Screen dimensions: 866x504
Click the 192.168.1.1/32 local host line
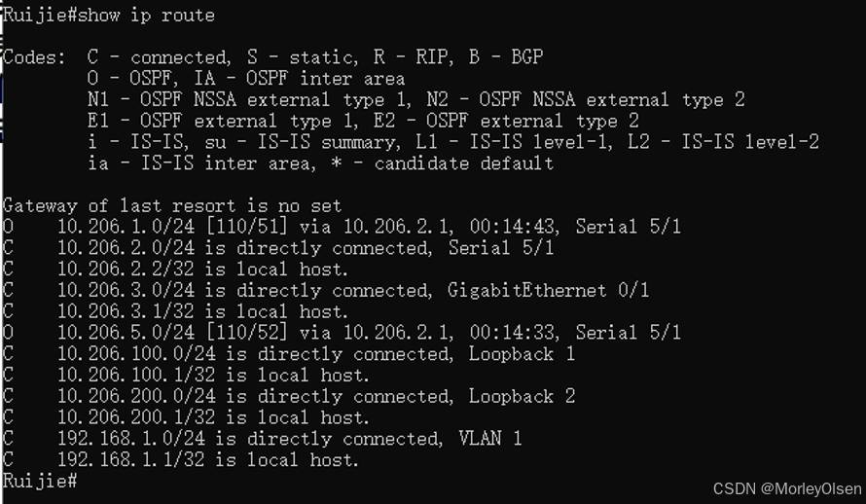pos(208,459)
